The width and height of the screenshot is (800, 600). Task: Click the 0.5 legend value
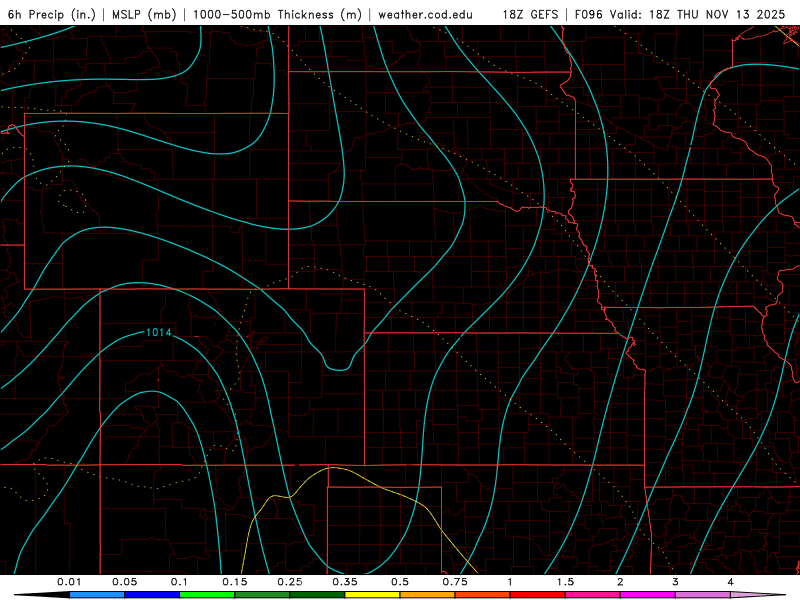click(x=400, y=582)
